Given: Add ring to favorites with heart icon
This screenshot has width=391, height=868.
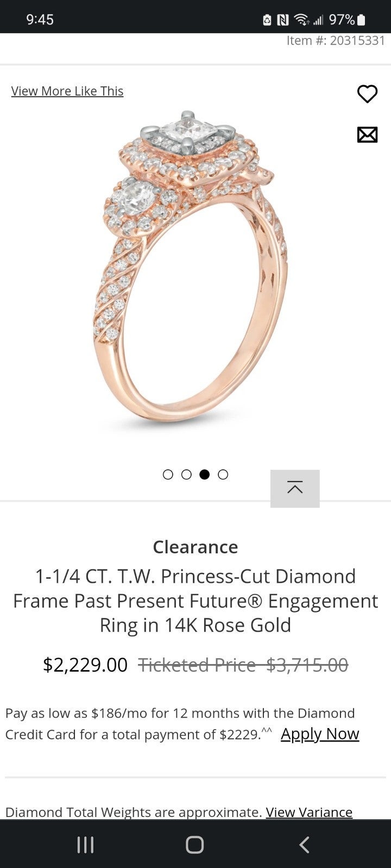Looking at the screenshot, I should [367, 94].
